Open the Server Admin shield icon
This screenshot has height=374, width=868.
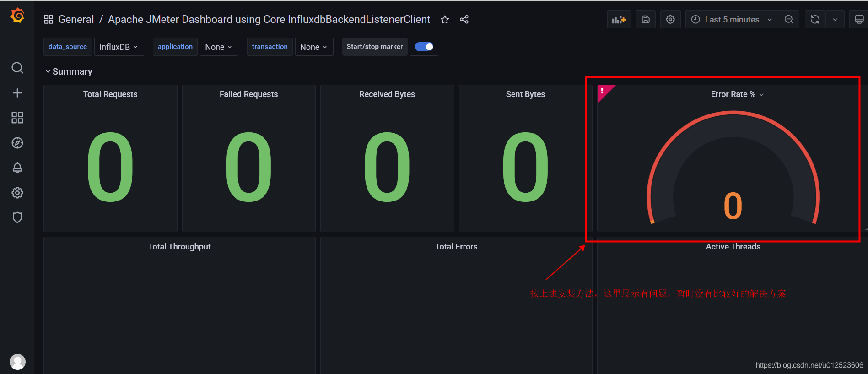point(17,217)
